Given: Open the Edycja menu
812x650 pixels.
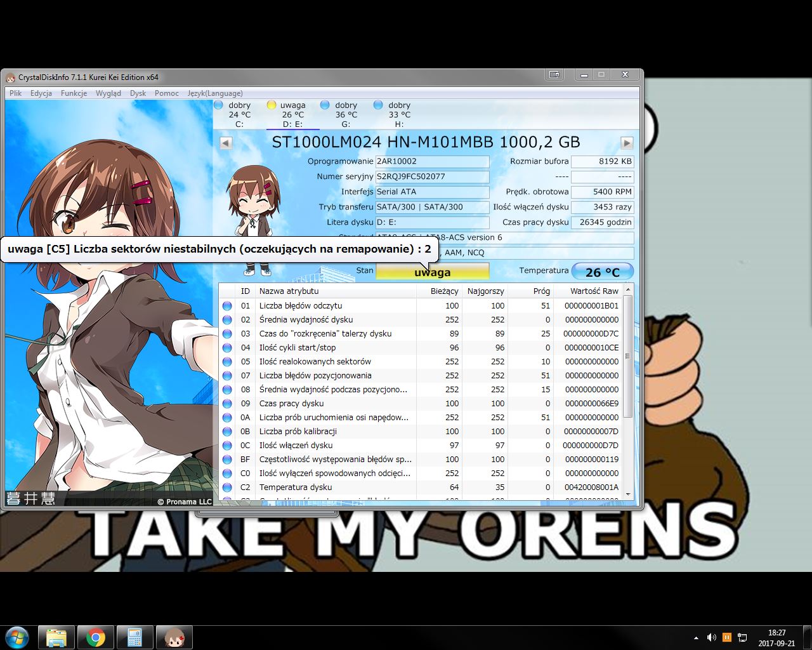Looking at the screenshot, I should tap(41, 93).
